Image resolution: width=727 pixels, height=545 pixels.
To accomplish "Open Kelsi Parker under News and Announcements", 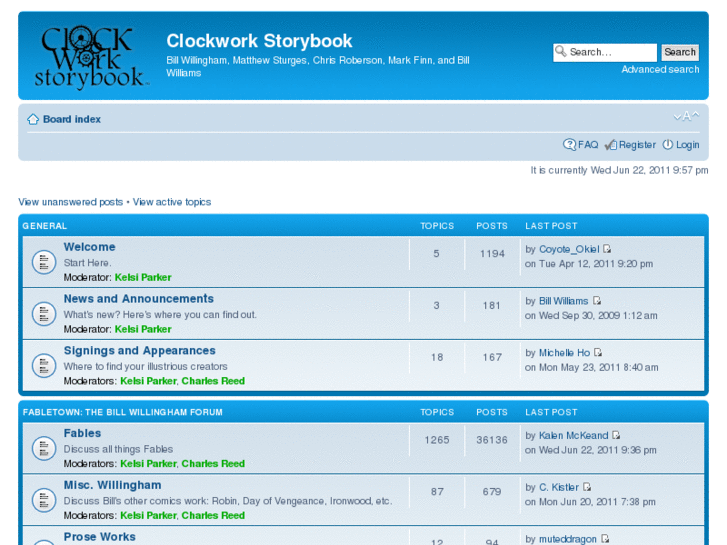I will click(x=143, y=329).
